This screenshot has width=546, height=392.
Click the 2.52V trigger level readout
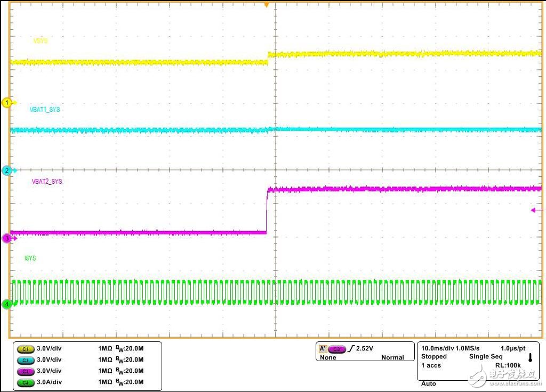tap(365, 349)
